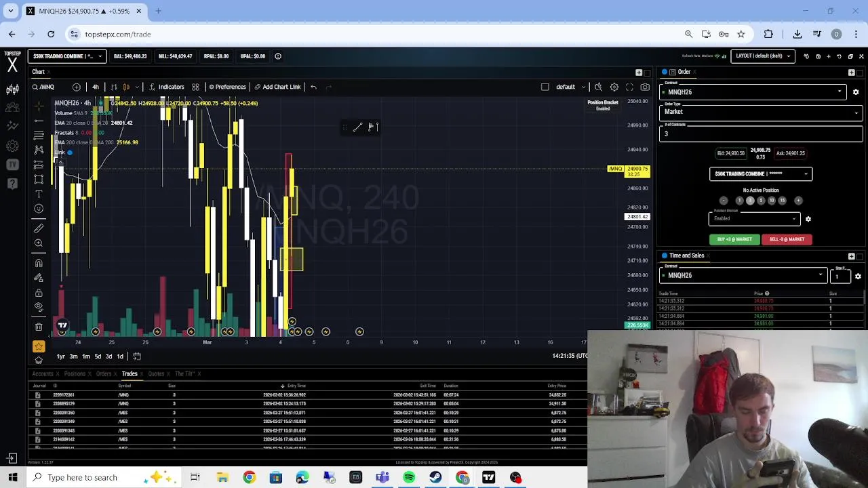Open the Order panel settings gear

tap(856, 92)
